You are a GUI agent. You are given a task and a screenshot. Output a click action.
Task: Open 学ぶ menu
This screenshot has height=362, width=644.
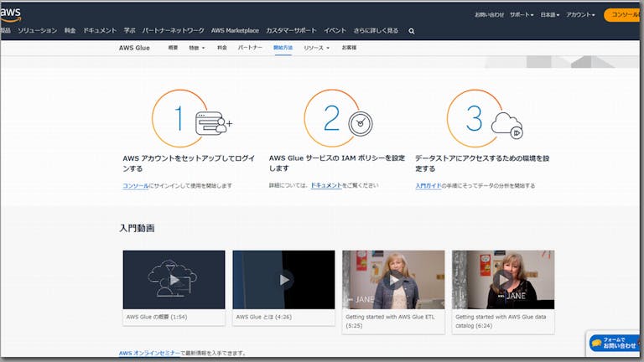(129, 30)
